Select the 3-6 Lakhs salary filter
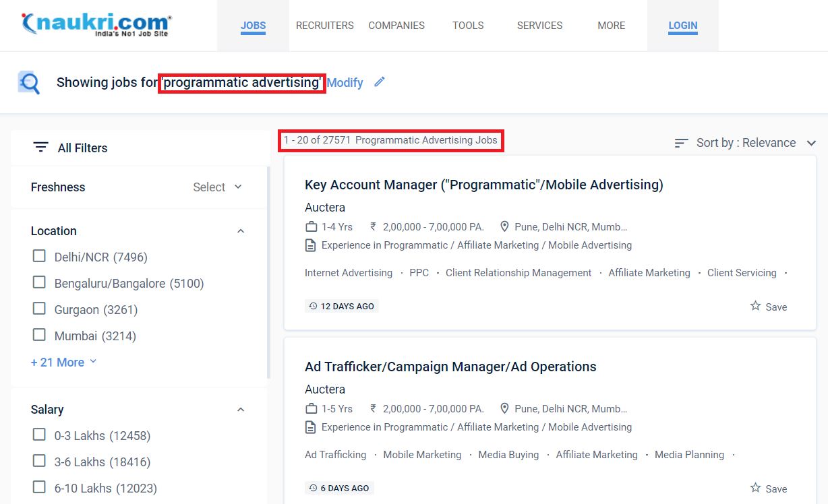The width and height of the screenshot is (828, 504). point(39,461)
